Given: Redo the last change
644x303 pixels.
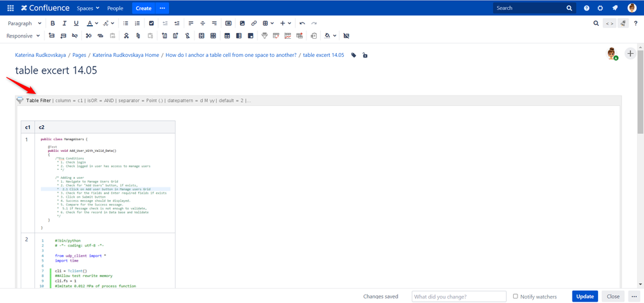Looking at the screenshot, I should pos(314,23).
